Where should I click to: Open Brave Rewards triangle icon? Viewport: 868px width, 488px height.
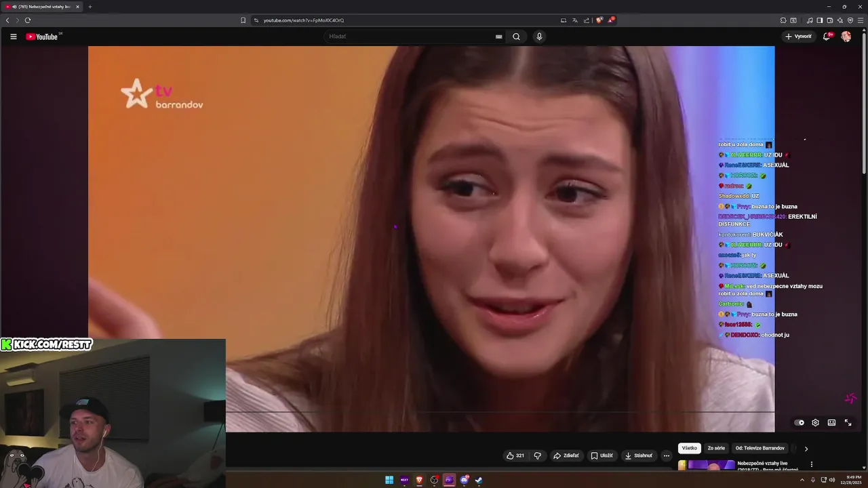pos(611,20)
